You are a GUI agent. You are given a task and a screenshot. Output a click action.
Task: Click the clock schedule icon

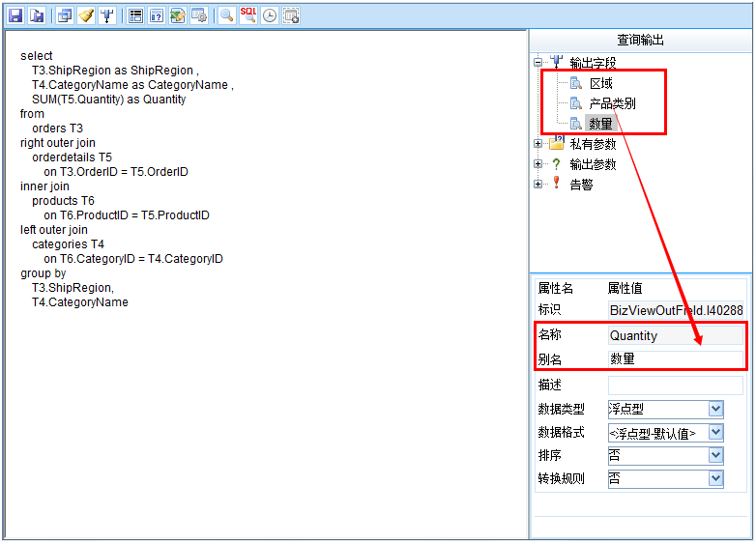click(270, 15)
